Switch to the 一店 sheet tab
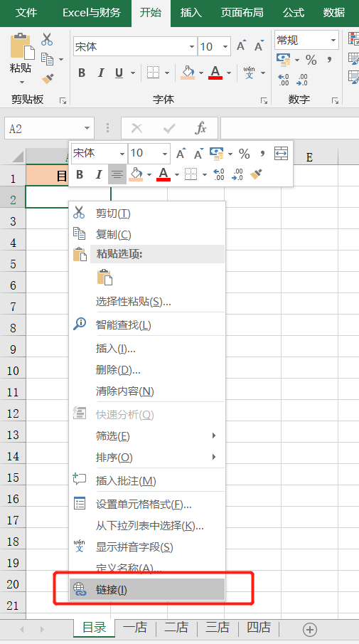This screenshot has height=644, width=359. point(135,628)
